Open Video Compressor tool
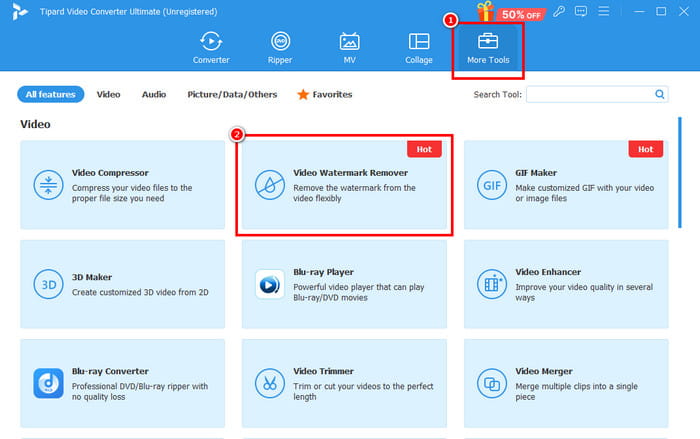The image size is (700, 439). click(x=123, y=185)
